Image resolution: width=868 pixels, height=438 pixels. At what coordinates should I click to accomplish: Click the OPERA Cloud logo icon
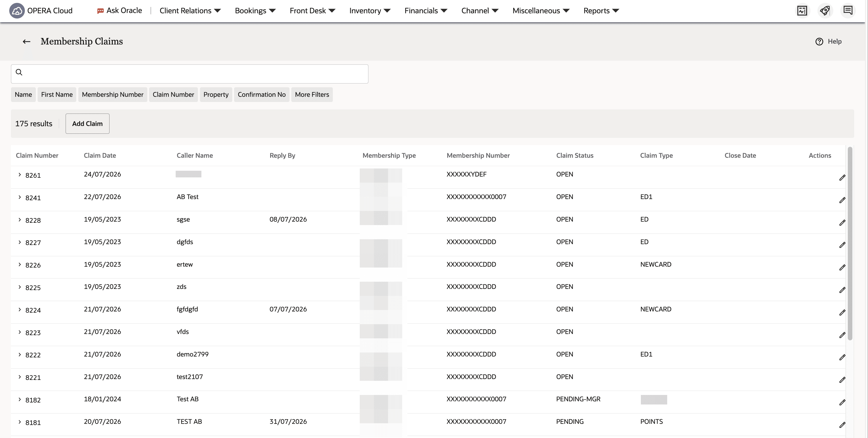(x=17, y=11)
